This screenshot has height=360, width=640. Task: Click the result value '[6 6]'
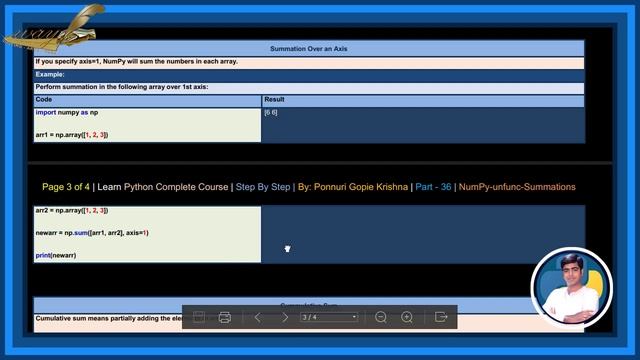coord(271,112)
